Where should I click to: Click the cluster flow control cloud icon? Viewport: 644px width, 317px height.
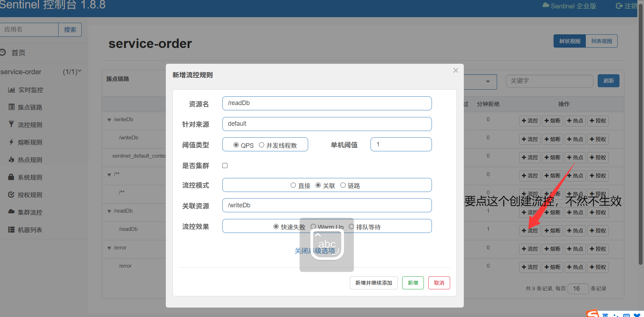11,212
